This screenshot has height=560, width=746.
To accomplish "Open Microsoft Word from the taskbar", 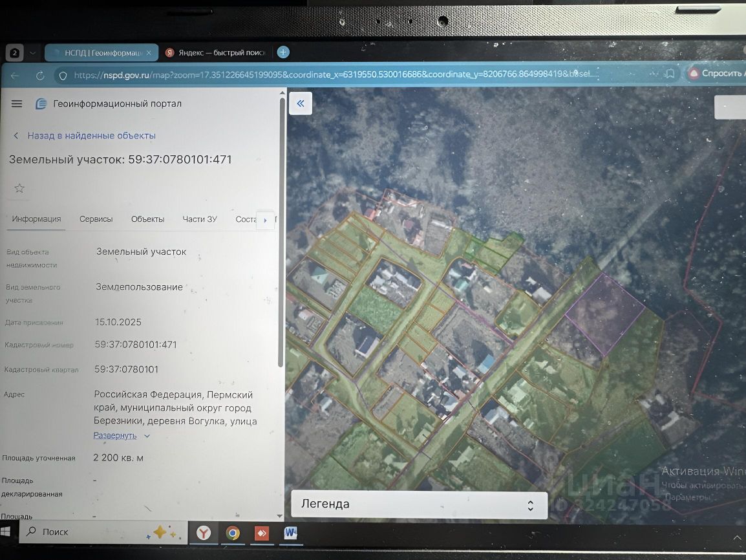I will [x=290, y=533].
